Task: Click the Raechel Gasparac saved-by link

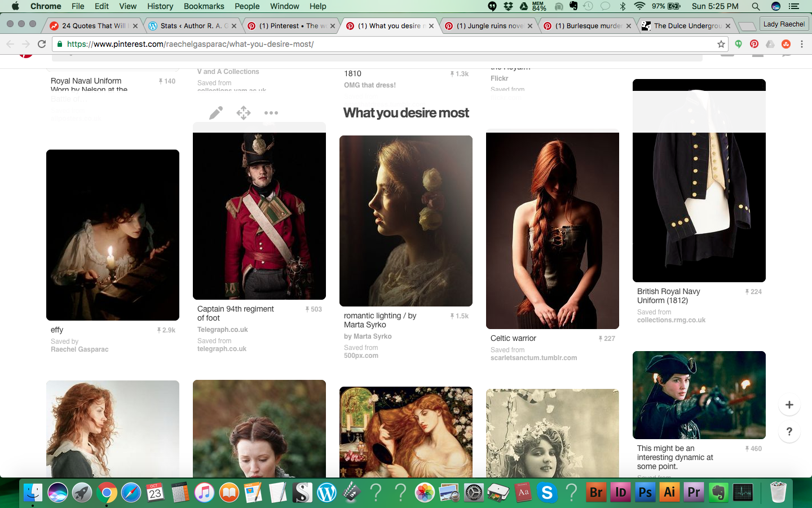Action: pyautogui.click(x=80, y=349)
